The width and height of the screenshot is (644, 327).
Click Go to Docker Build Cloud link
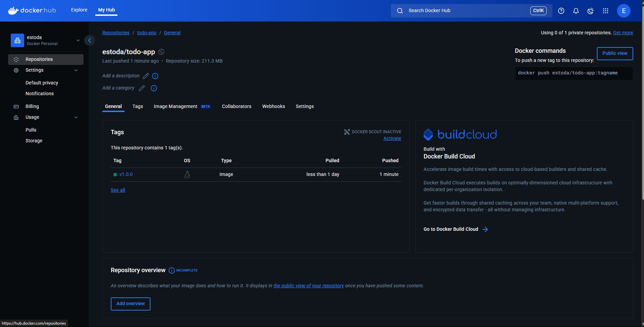click(x=451, y=229)
